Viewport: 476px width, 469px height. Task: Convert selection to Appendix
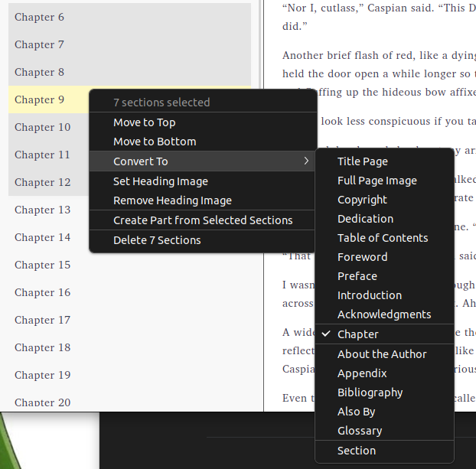click(x=385, y=373)
